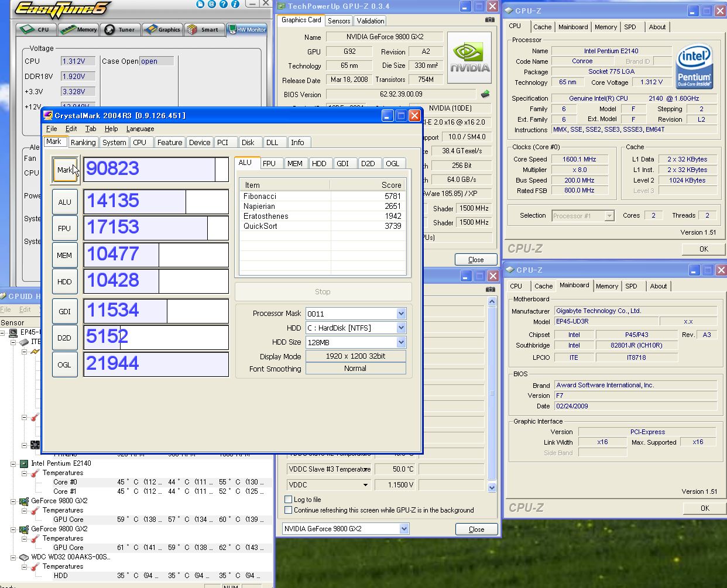Switch to the Graphics tab in EasyTune6
The height and width of the screenshot is (588, 727).
click(162, 29)
